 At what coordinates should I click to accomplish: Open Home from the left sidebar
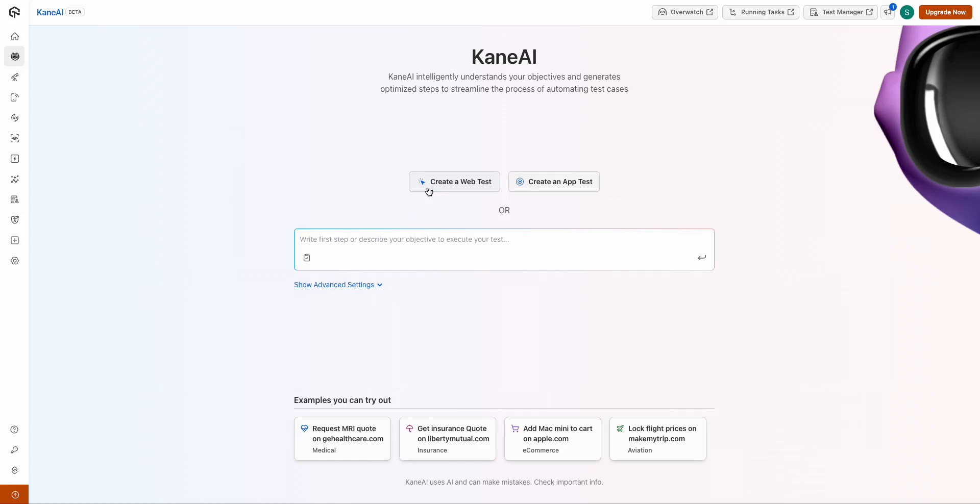(15, 36)
